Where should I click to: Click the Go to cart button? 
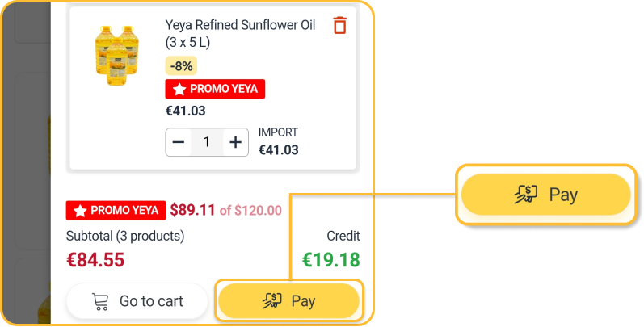137,301
